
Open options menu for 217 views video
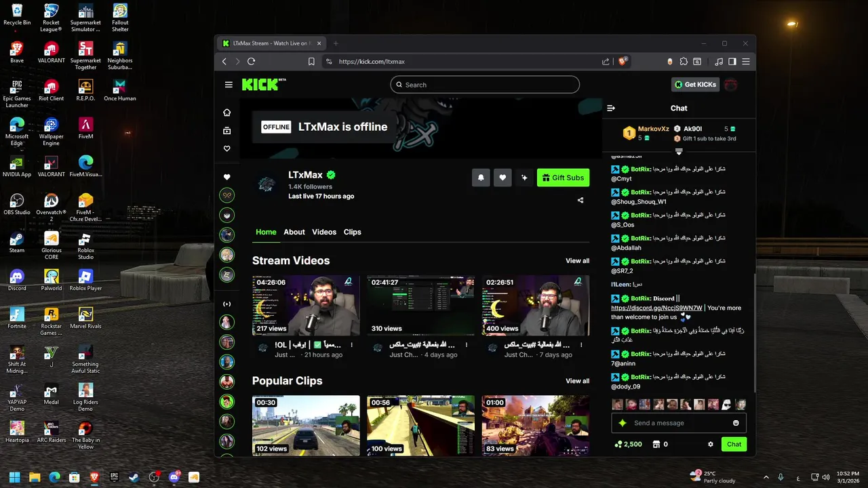point(351,345)
